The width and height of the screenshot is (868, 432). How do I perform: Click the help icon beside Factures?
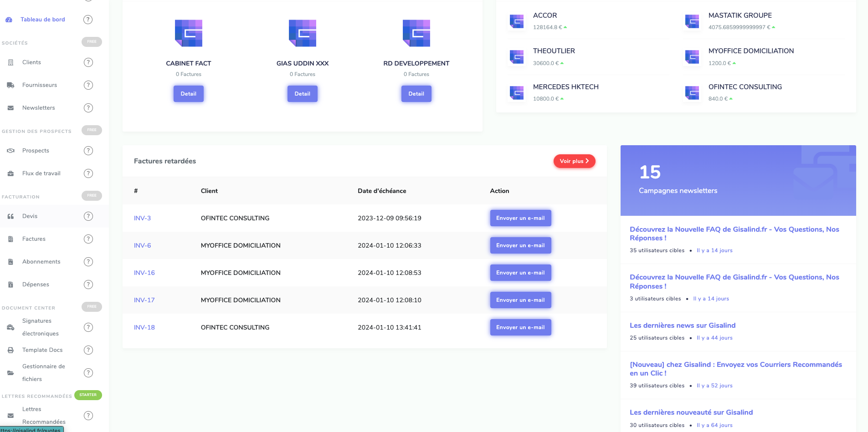[88, 239]
